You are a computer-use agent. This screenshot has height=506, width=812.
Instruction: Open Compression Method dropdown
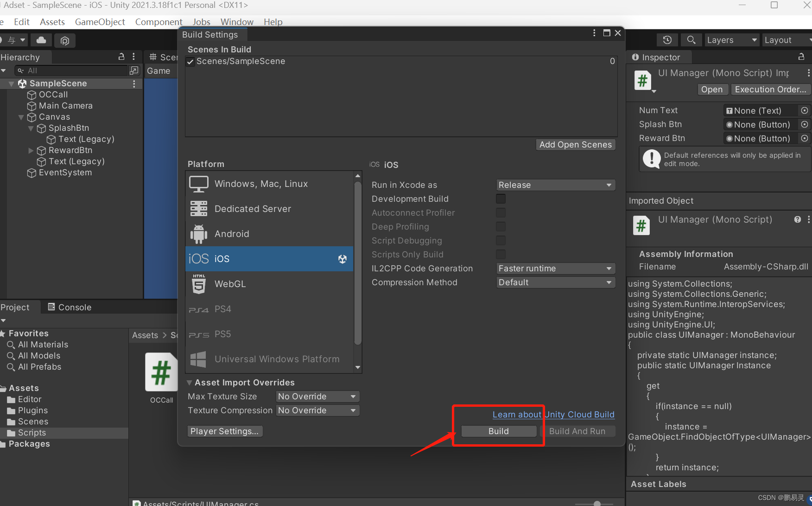[556, 282]
